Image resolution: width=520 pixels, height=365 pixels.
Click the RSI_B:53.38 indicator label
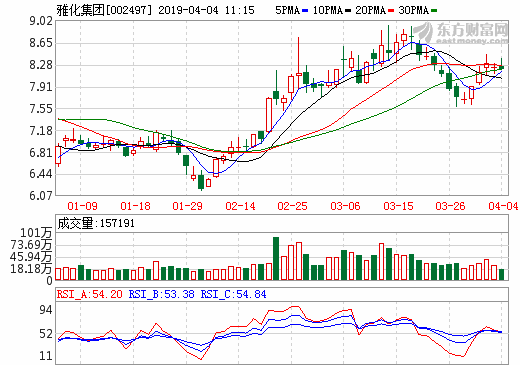tap(162, 294)
